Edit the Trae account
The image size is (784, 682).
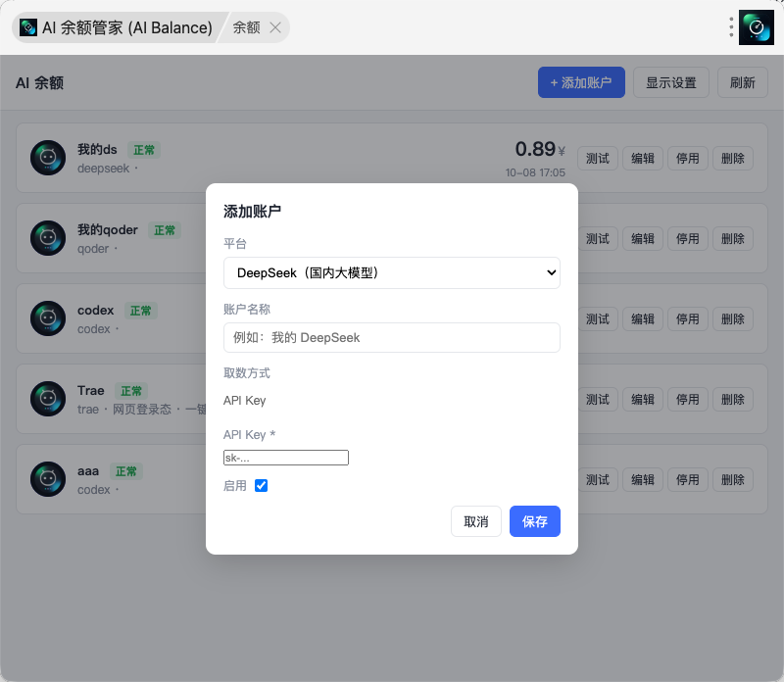(643, 400)
